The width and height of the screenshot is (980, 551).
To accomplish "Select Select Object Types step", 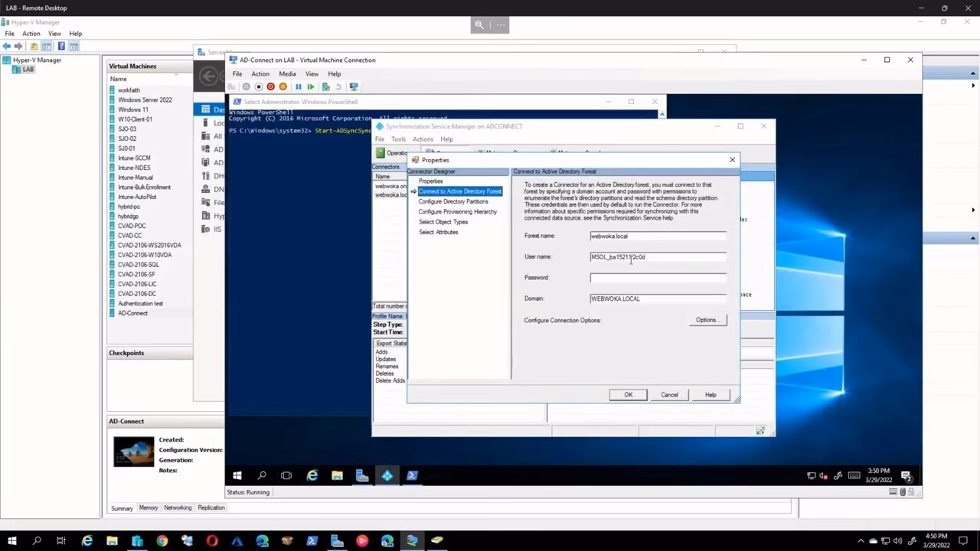I will click(443, 222).
